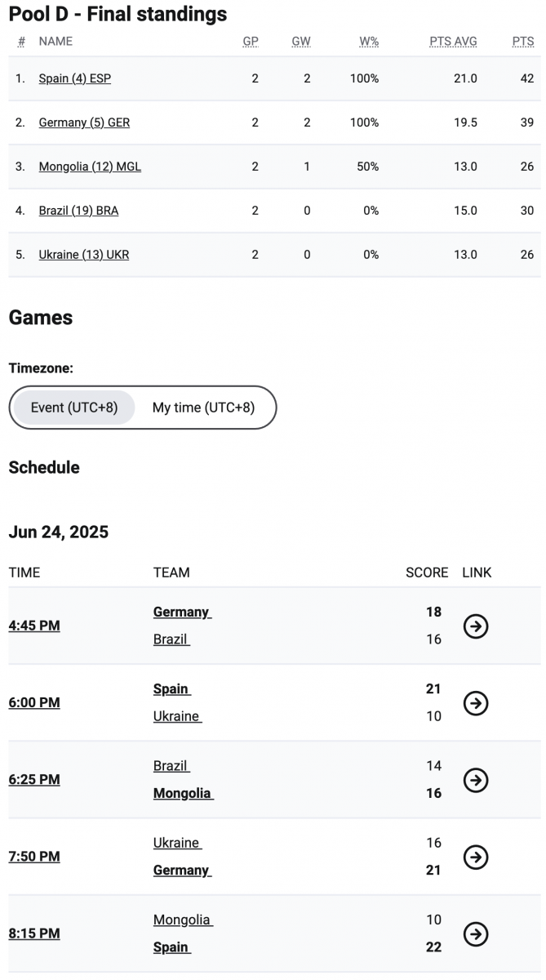Click the GP column header
The height and width of the screenshot is (980, 546).
point(251,42)
